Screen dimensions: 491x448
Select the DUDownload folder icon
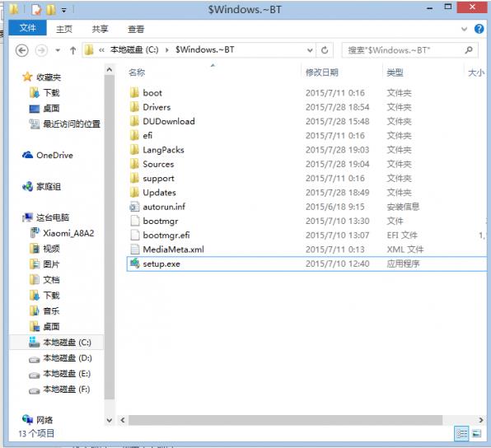point(134,121)
